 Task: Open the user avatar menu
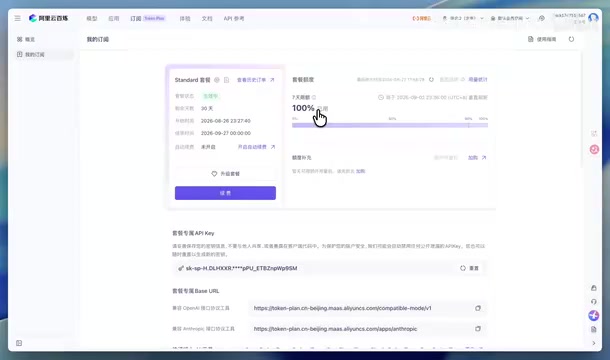[593, 18]
